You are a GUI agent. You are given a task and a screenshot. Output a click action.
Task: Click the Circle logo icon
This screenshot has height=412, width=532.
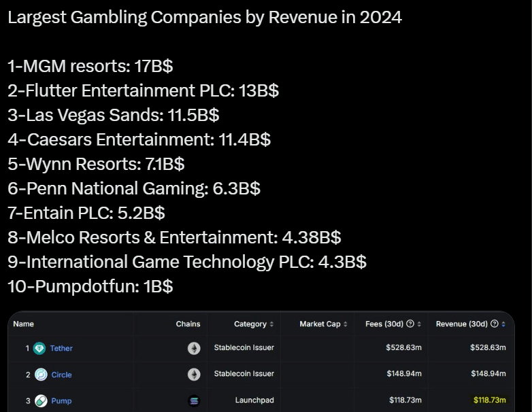click(x=40, y=375)
